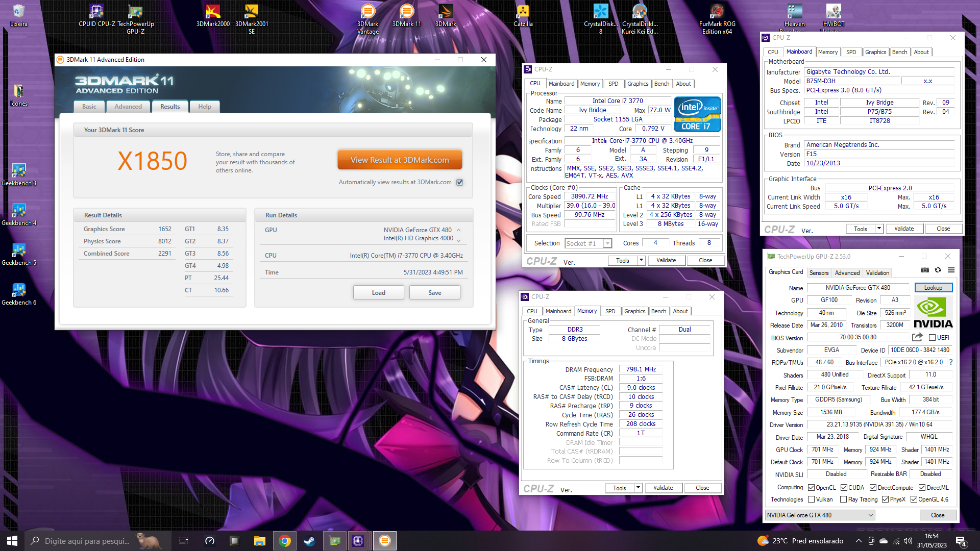Viewport: 980px width, 551px height.
Task: Select the Geekbench 6 desktop icon
Action: click(19, 295)
